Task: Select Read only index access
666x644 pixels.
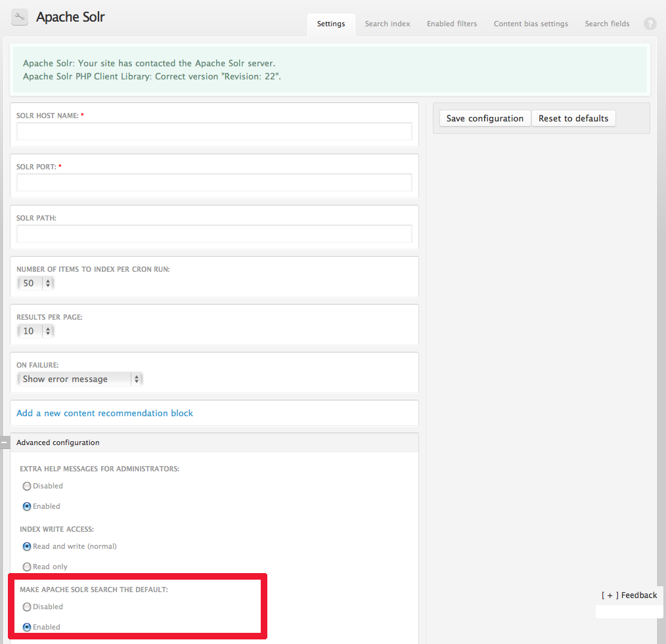Action: 27,567
